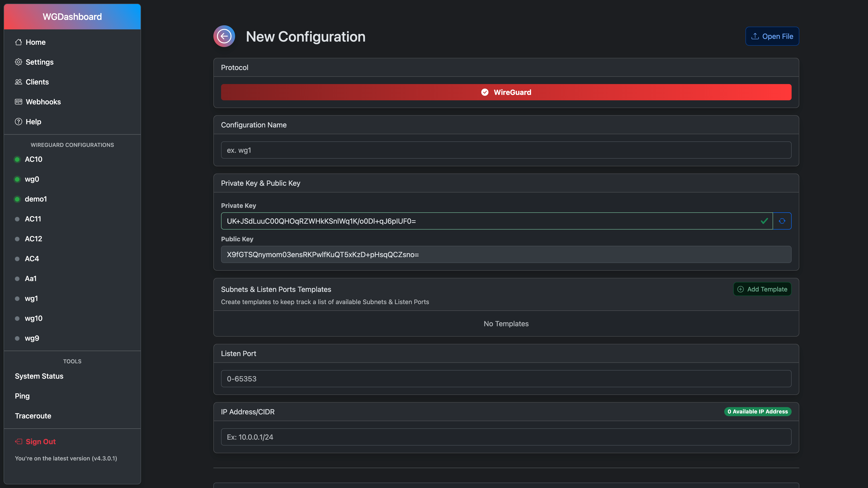
Task: Click into the Listen Port field
Action: pos(506,379)
